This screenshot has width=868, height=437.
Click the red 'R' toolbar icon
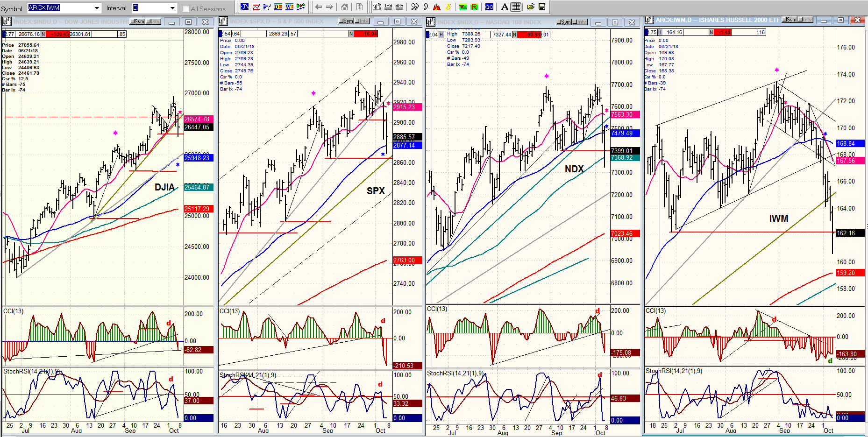point(474,7)
